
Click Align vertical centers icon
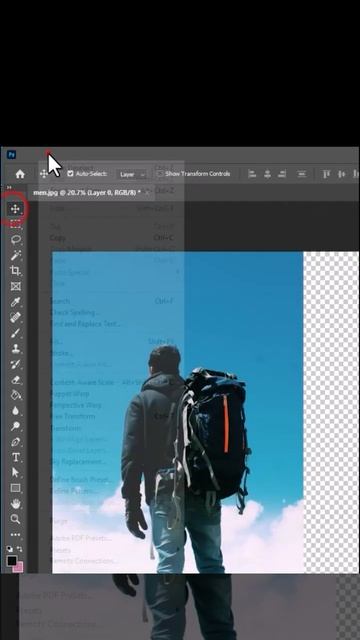(x=341, y=174)
